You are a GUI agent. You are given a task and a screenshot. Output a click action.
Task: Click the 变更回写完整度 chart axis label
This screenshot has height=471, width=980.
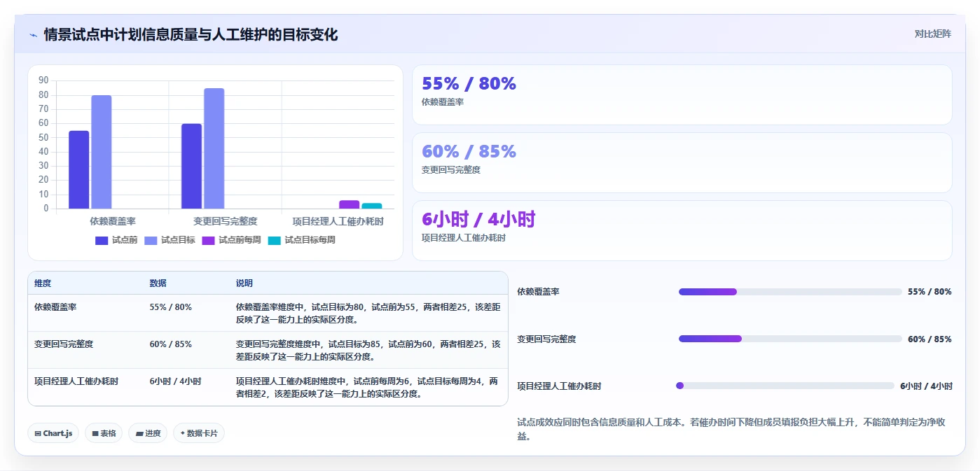226,221
